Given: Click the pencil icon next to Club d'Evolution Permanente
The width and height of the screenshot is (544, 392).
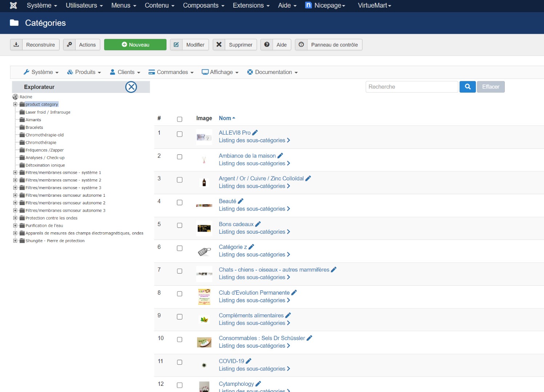Looking at the screenshot, I should click(x=294, y=293).
